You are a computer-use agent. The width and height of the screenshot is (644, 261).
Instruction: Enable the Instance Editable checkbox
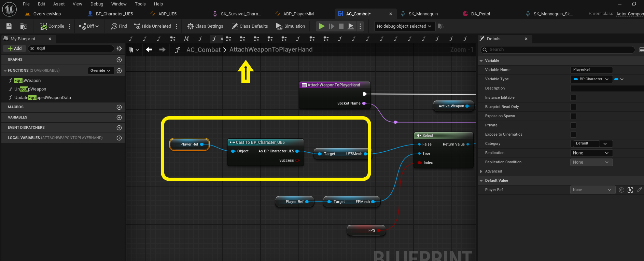[573, 98]
